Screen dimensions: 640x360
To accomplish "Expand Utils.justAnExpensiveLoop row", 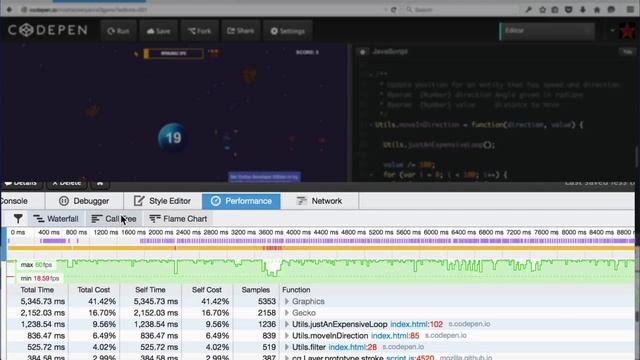I will 287,324.
